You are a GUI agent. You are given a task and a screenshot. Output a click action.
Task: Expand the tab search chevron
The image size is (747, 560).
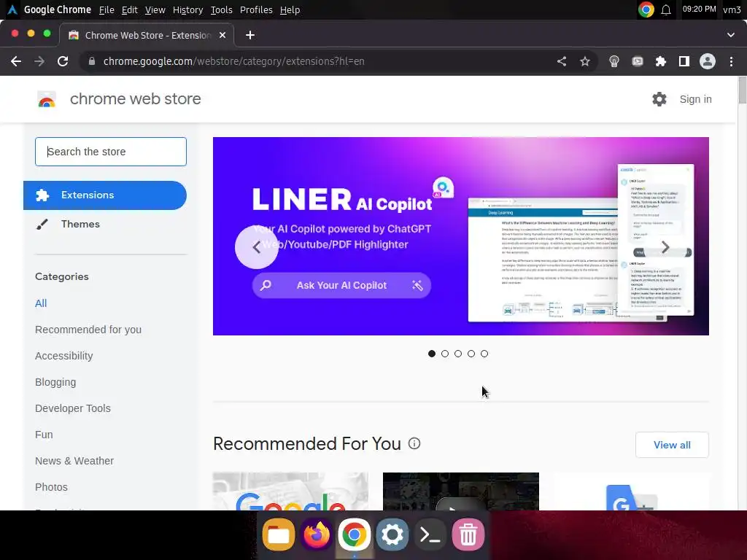point(731,35)
